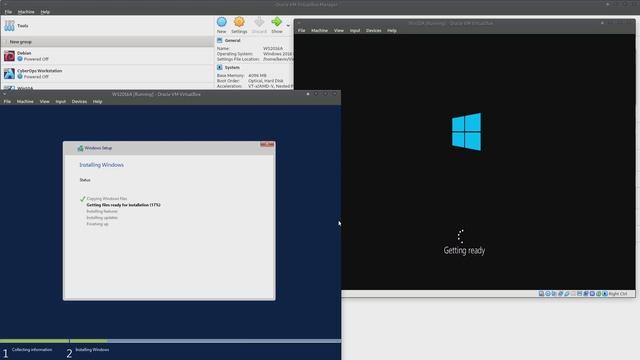Collapse the System section header
The image size is (640, 360).
pyautogui.click(x=232, y=67)
